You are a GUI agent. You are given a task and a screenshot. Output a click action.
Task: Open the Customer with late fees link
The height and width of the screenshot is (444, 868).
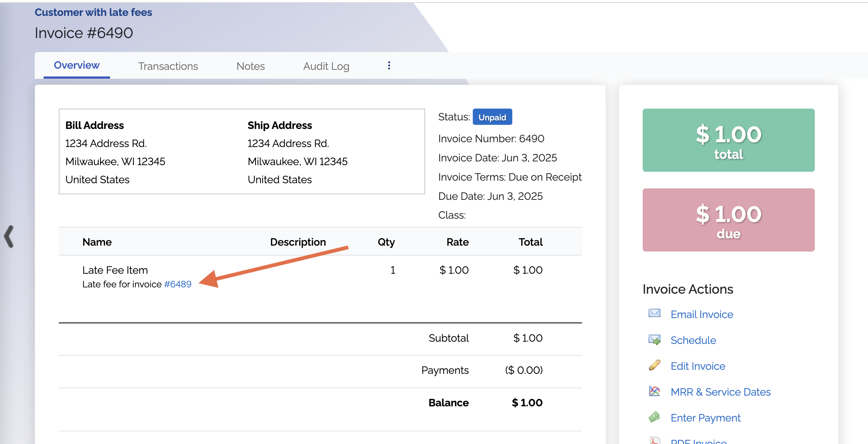tap(93, 12)
